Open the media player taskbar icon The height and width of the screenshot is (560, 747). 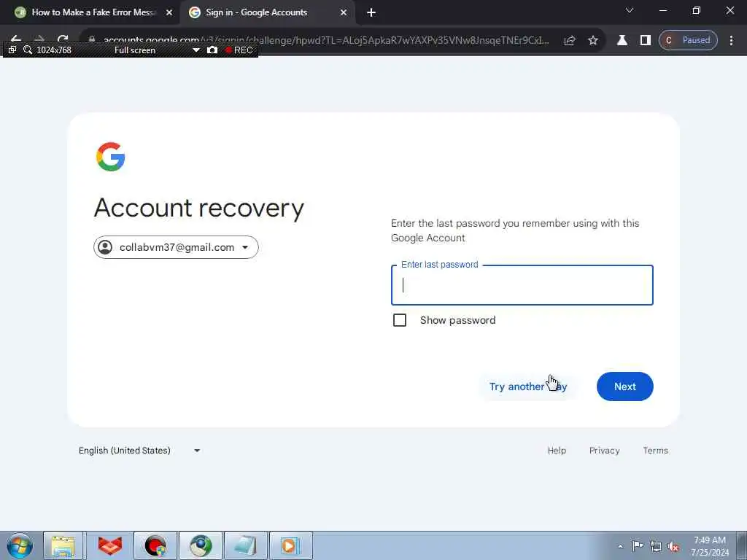290,545
